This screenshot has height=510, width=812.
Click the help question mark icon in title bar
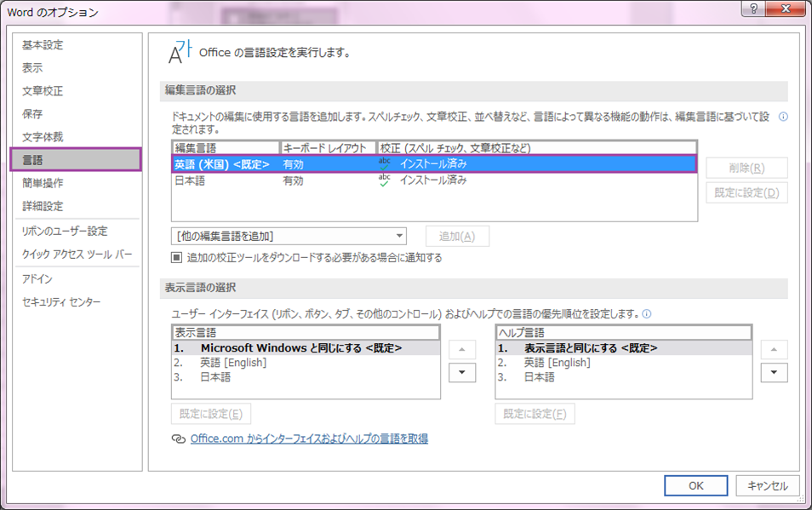click(754, 12)
